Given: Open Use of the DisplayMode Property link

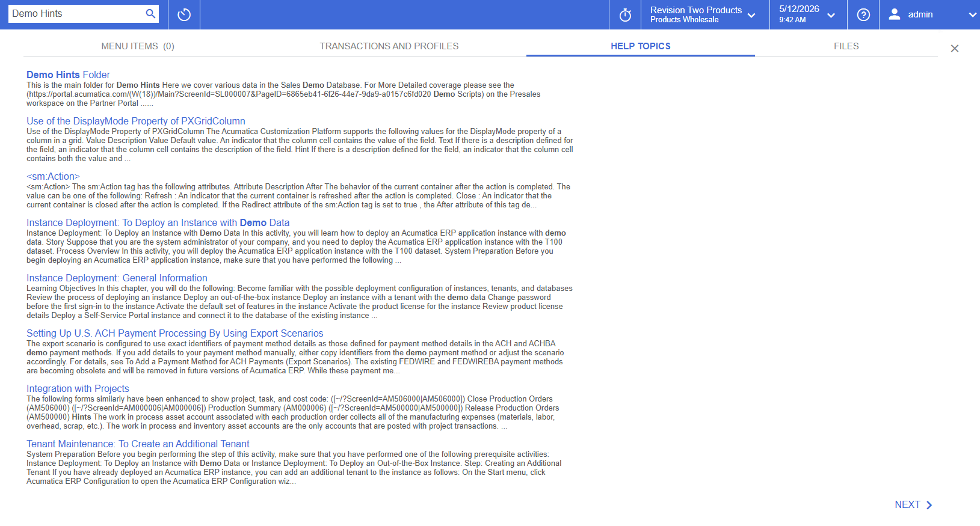Looking at the screenshot, I should (136, 121).
